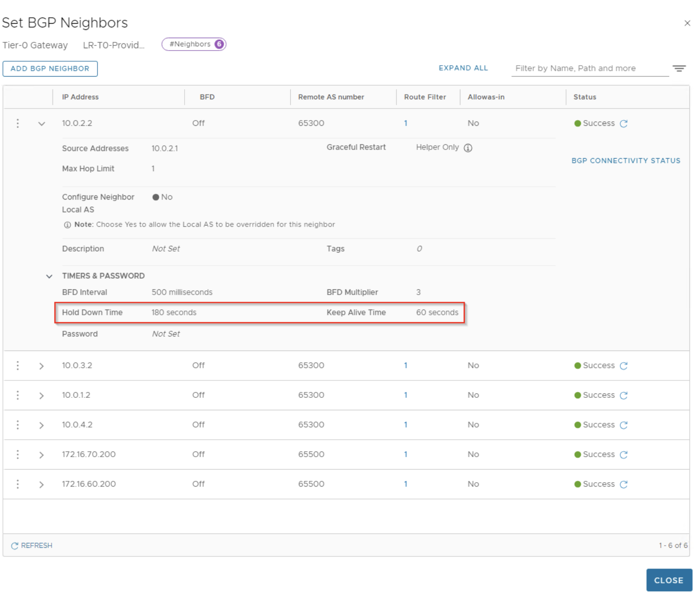700x596 pixels.
Task: Open route filter link for 10.0.3.2
Action: click(x=405, y=366)
